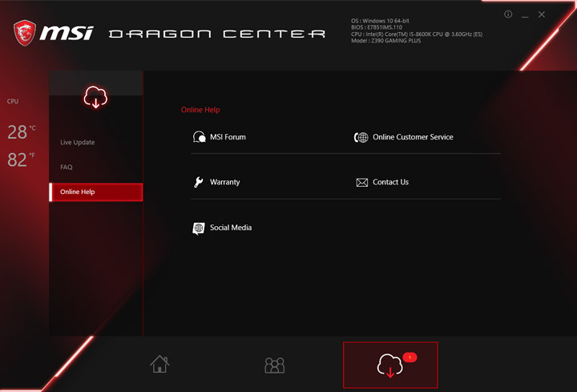Open the Live Update cloud tab at the bottom

390,365
